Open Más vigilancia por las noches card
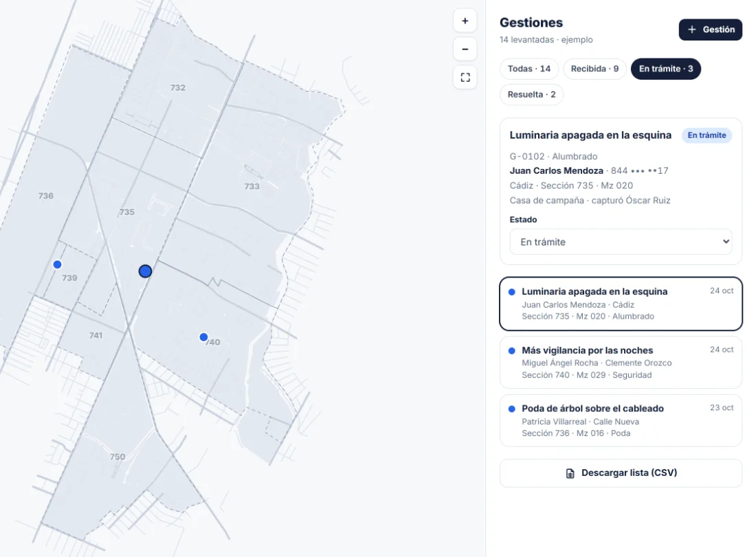Screen dimensions: 756x557 point(621,363)
